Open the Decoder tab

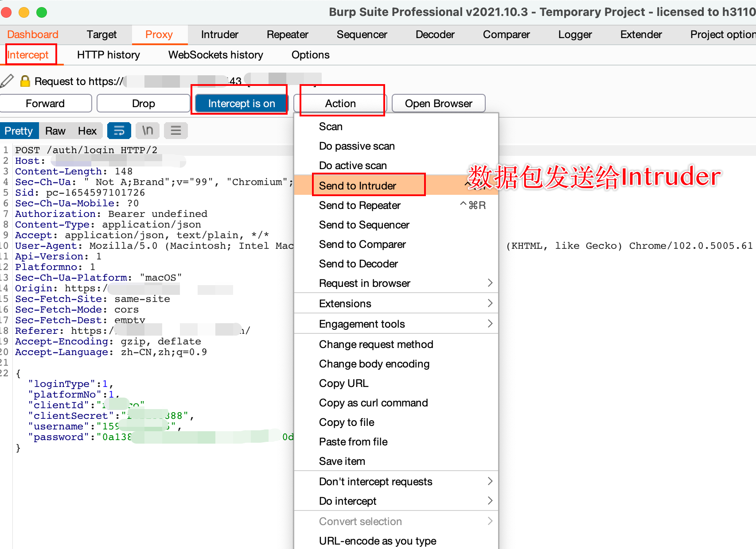click(x=435, y=35)
